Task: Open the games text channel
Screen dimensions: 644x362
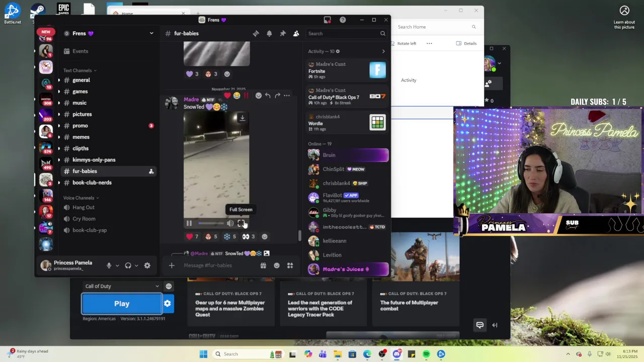Action: pos(80,92)
